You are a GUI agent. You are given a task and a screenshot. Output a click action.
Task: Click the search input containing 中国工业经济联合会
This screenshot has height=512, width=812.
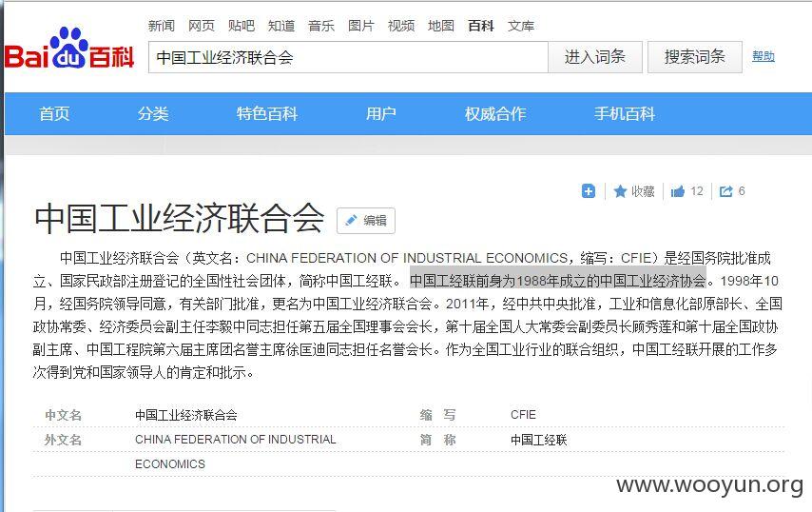point(348,57)
